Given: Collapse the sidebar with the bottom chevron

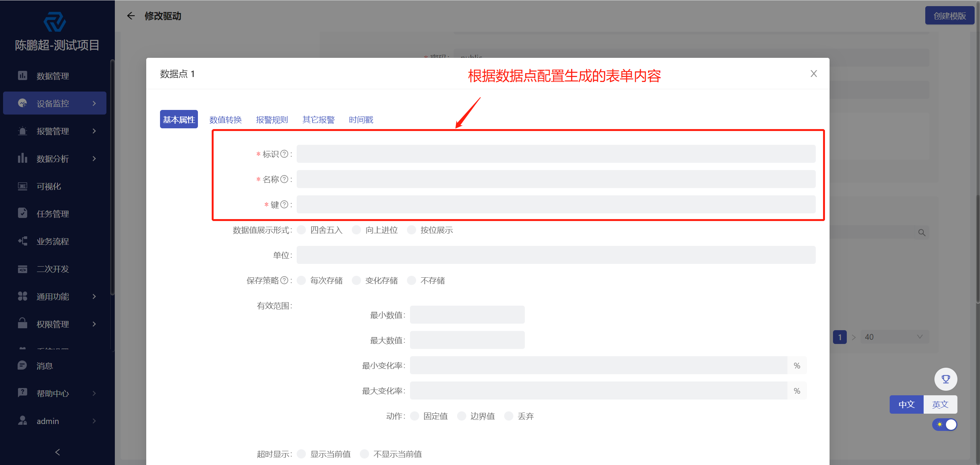Looking at the screenshot, I should coord(57,452).
